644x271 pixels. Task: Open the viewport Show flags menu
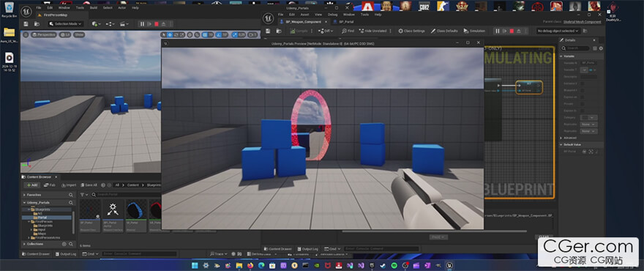click(79, 35)
